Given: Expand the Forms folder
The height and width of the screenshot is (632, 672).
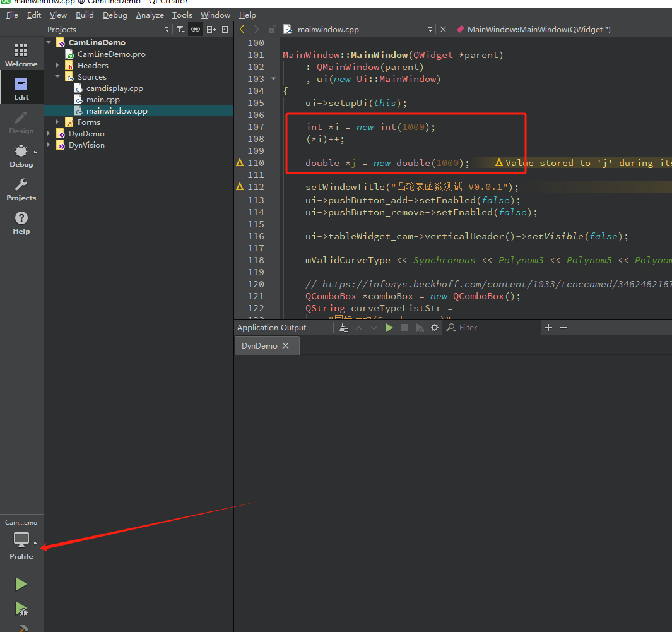Looking at the screenshot, I should pos(57,122).
